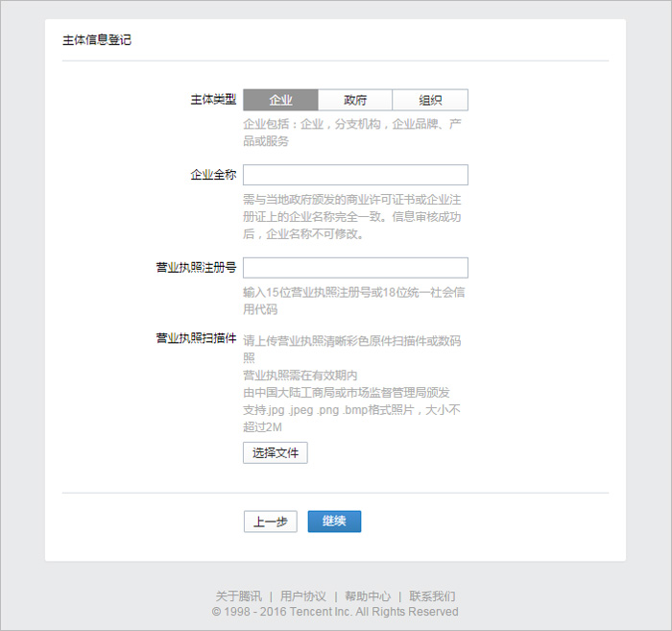
Task: Open the 关于腾讯 footer link
Action: click(238, 595)
